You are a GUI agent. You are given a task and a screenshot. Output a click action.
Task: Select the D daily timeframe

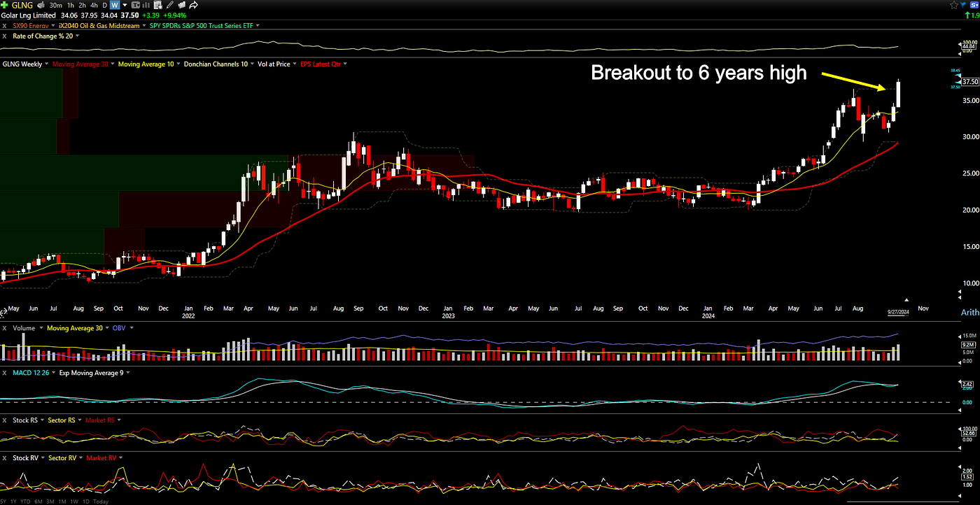click(105, 5)
